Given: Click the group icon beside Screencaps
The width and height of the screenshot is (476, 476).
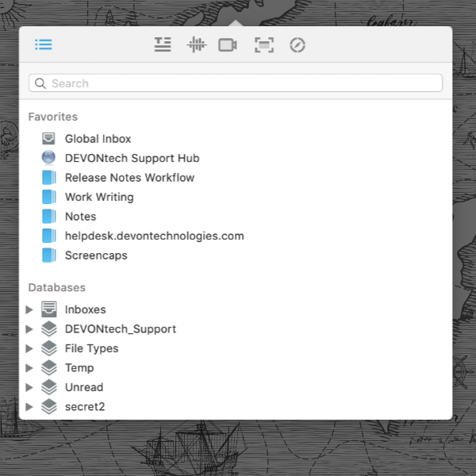Looking at the screenshot, I should [49, 255].
